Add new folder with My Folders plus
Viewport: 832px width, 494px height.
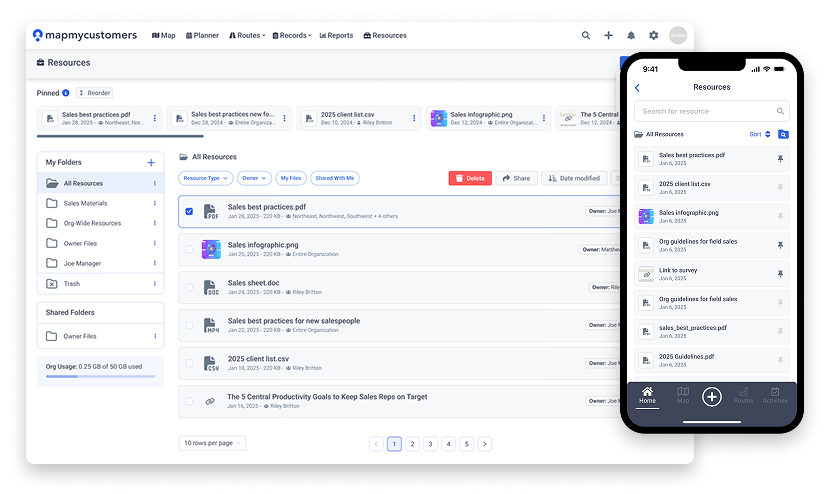click(151, 162)
